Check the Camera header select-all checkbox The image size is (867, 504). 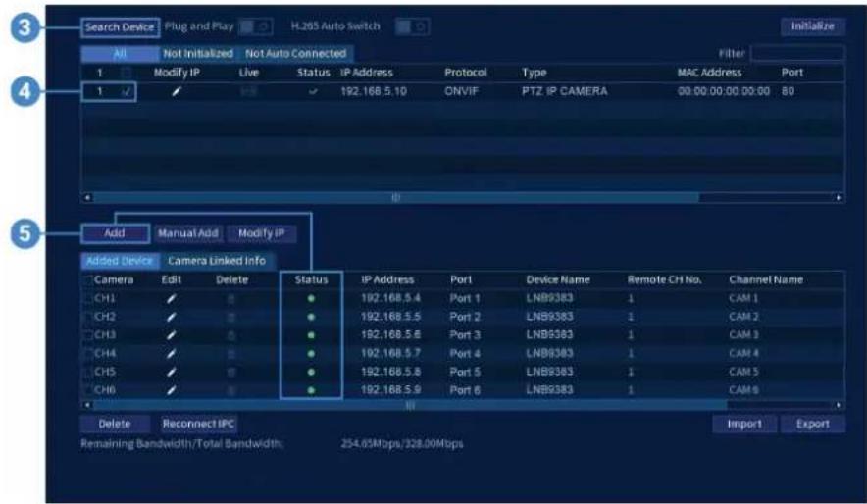coord(87,280)
